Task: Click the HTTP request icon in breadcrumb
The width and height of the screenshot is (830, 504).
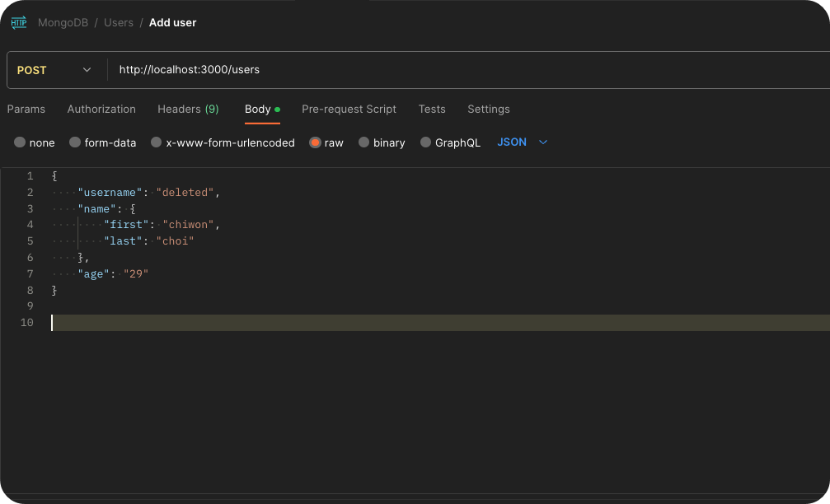Action: coord(19,22)
